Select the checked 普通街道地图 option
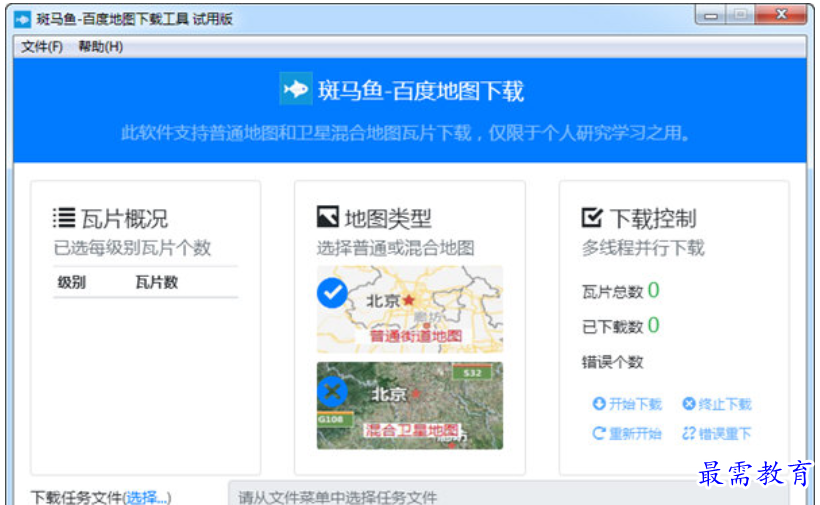The width and height of the screenshot is (820, 505). point(332,293)
